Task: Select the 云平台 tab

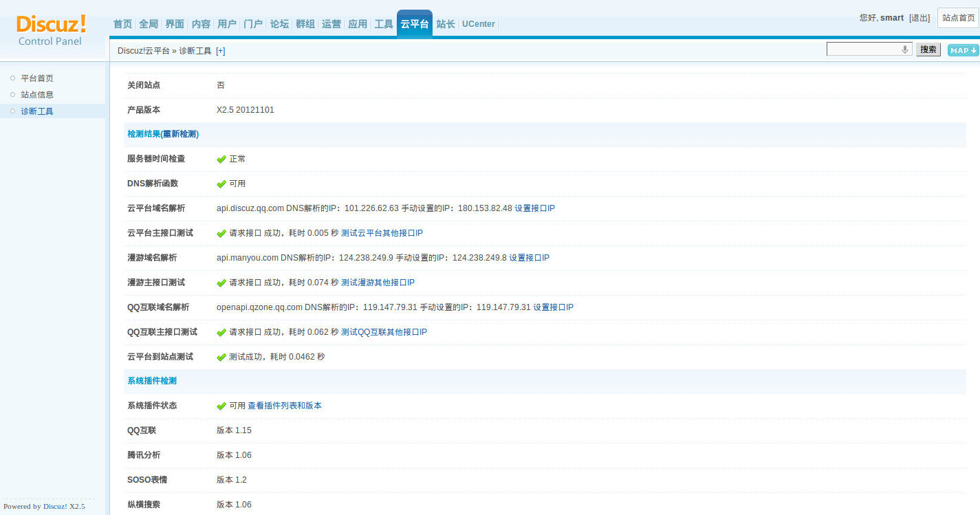Action: click(415, 24)
